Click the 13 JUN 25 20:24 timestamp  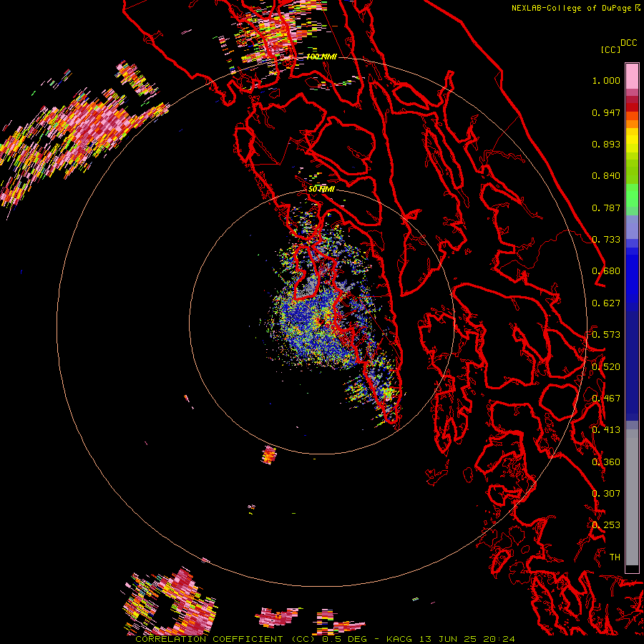point(467,639)
